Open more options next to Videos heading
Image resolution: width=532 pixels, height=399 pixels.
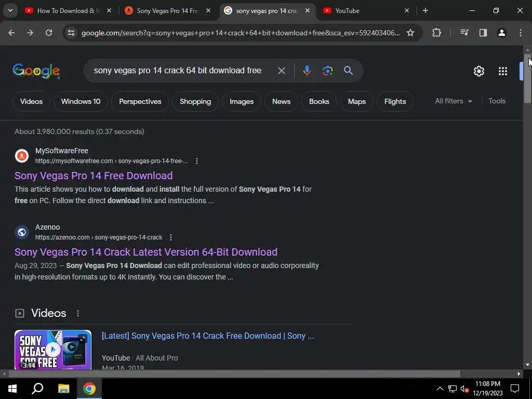pos(78,313)
